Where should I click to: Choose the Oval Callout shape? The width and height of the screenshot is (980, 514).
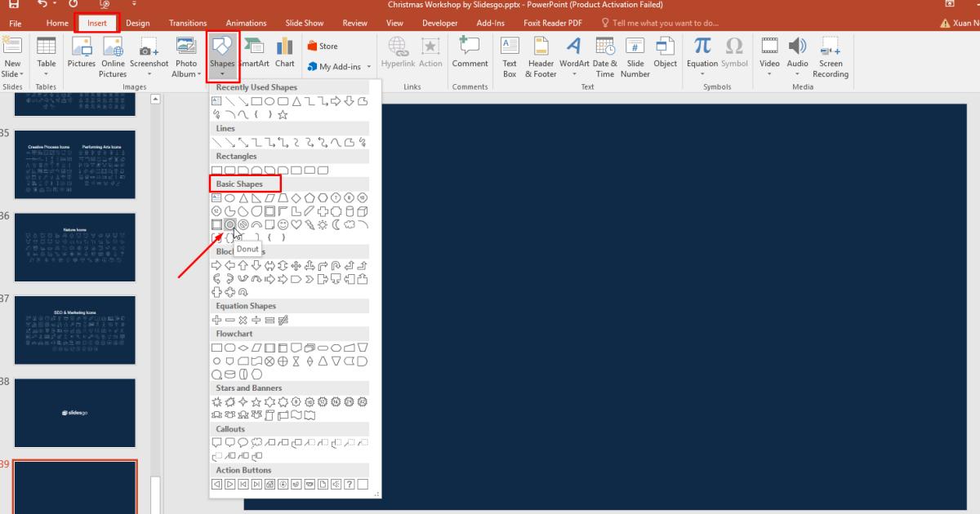(243, 442)
